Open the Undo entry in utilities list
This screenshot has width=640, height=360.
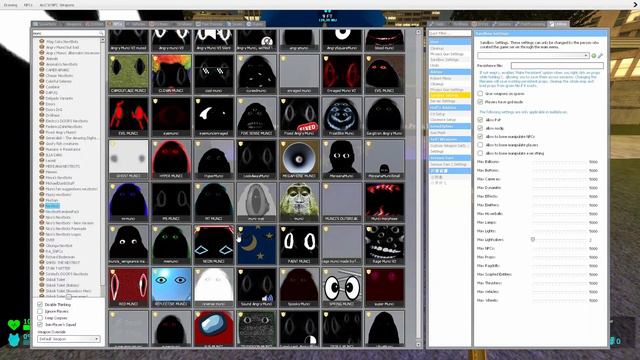click(x=450, y=65)
